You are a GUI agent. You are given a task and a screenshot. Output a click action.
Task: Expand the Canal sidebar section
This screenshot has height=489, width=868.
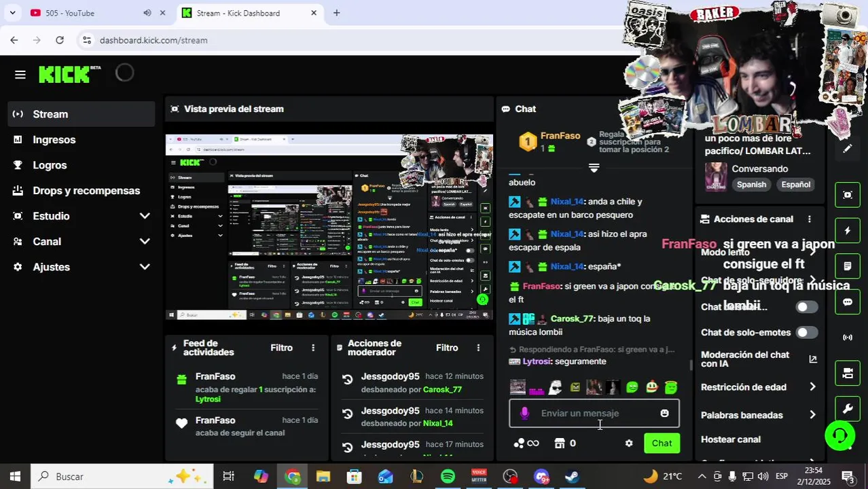[145, 242]
